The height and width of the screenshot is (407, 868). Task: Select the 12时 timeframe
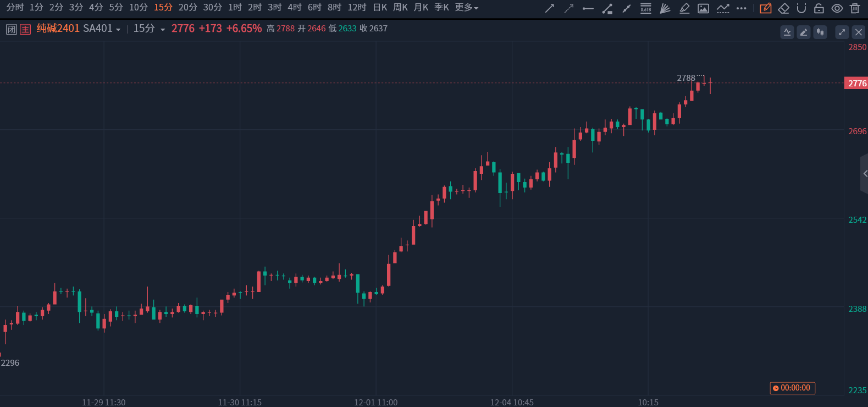click(x=357, y=8)
